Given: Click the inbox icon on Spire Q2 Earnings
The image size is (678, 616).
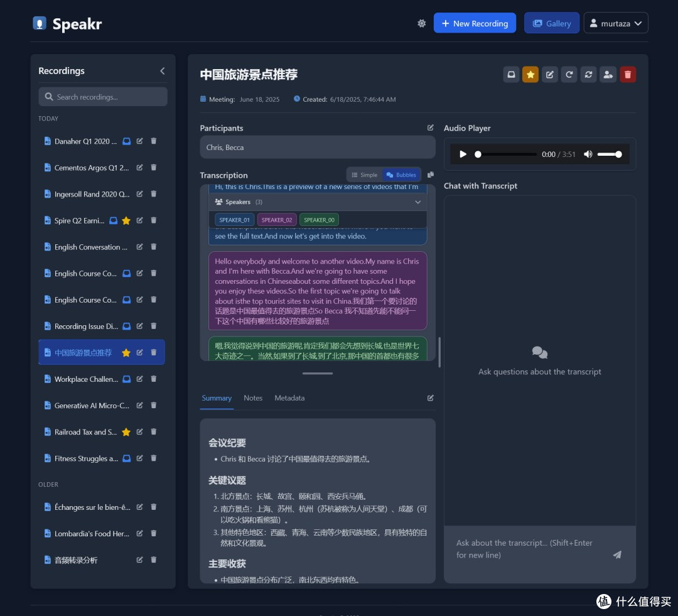Looking at the screenshot, I should 113,220.
